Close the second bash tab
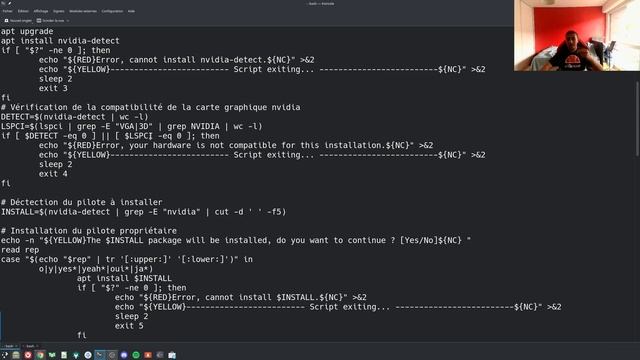This screenshot has width=640, height=360. (37, 346)
